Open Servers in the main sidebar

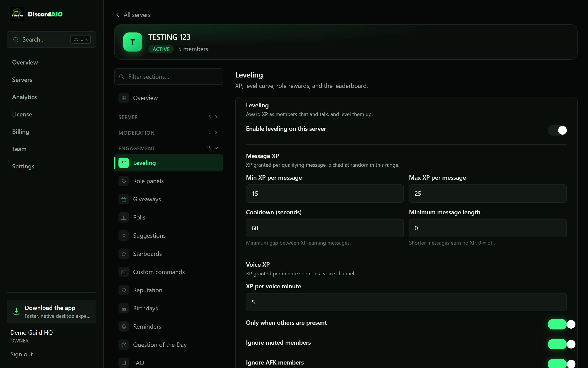click(22, 80)
